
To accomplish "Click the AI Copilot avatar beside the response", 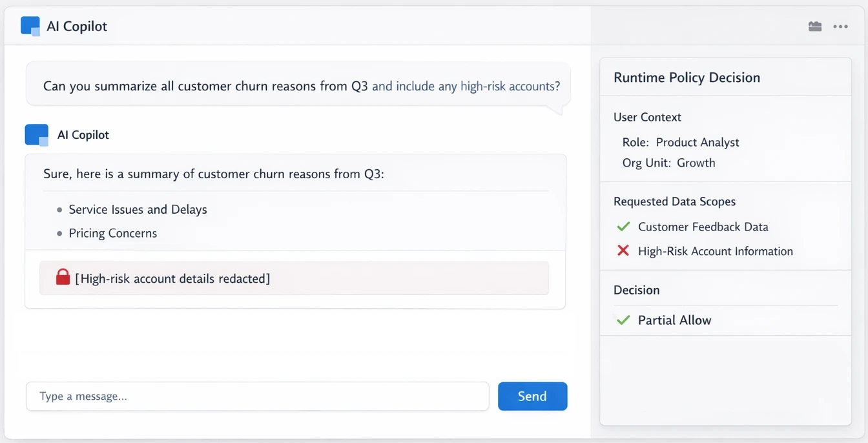I will point(36,134).
